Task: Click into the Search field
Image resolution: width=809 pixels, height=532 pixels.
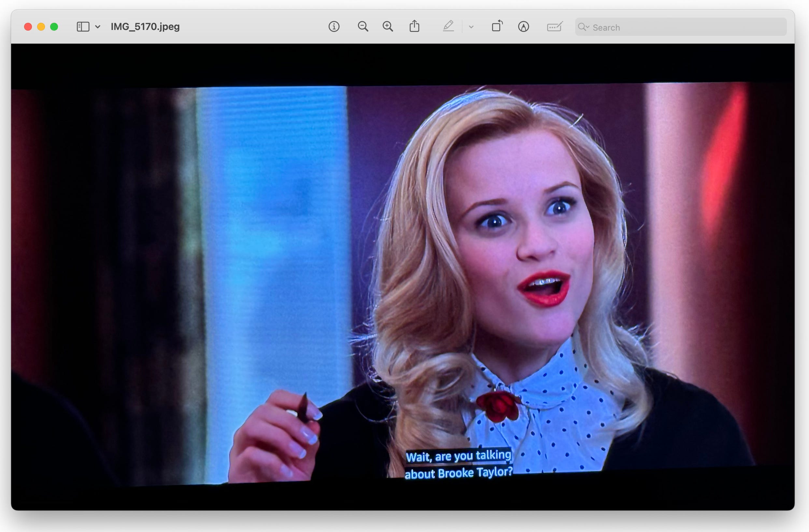Action: click(680, 27)
